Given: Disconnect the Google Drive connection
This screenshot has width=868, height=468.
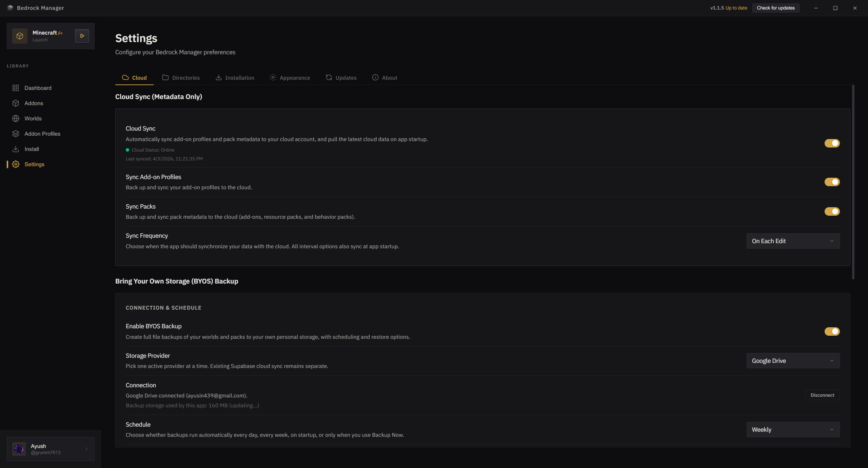Looking at the screenshot, I should coord(822,395).
